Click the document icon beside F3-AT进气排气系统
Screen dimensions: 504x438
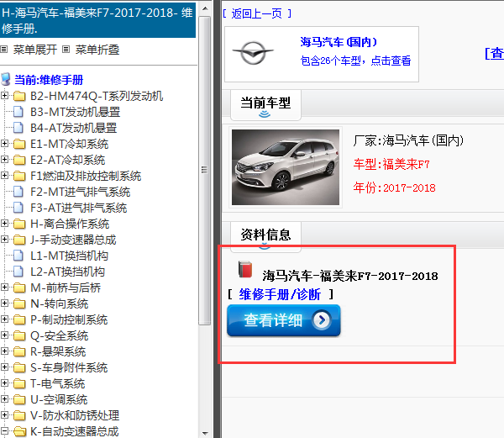coord(18,208)
